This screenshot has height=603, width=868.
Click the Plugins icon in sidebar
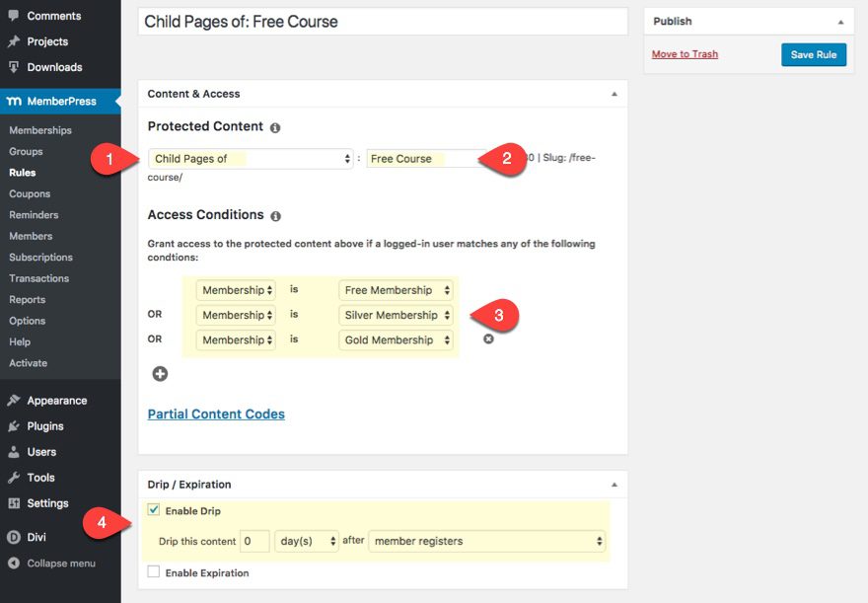pyautogui.click(x=14, y=426)
